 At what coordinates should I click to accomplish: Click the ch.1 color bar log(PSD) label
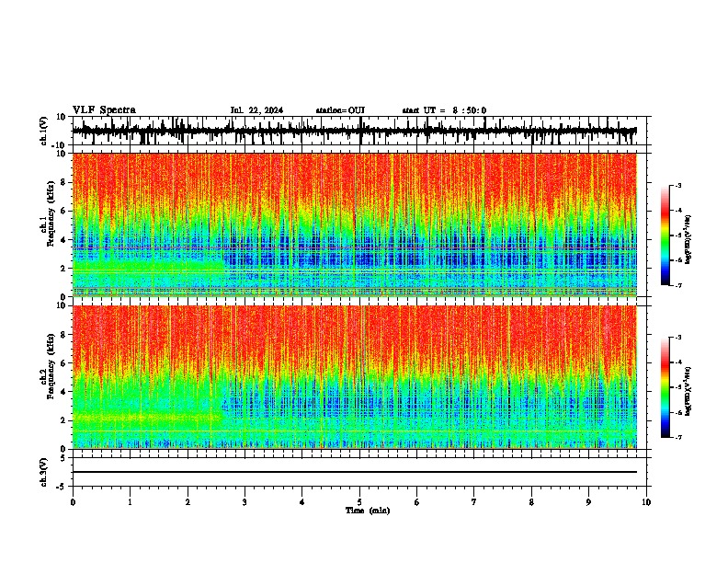(688, 240)
